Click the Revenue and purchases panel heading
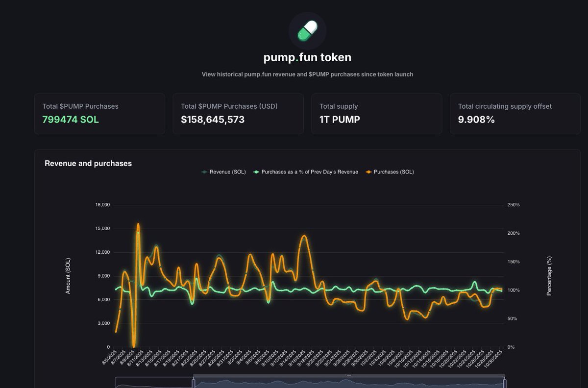 click(88, 163)
